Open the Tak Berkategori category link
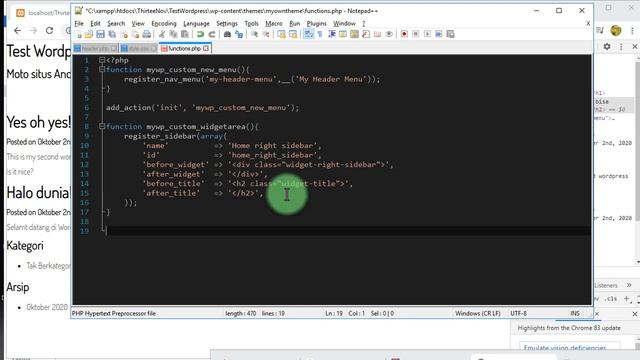The height and width of the screenshot is (360, 640). pos(48,266)
